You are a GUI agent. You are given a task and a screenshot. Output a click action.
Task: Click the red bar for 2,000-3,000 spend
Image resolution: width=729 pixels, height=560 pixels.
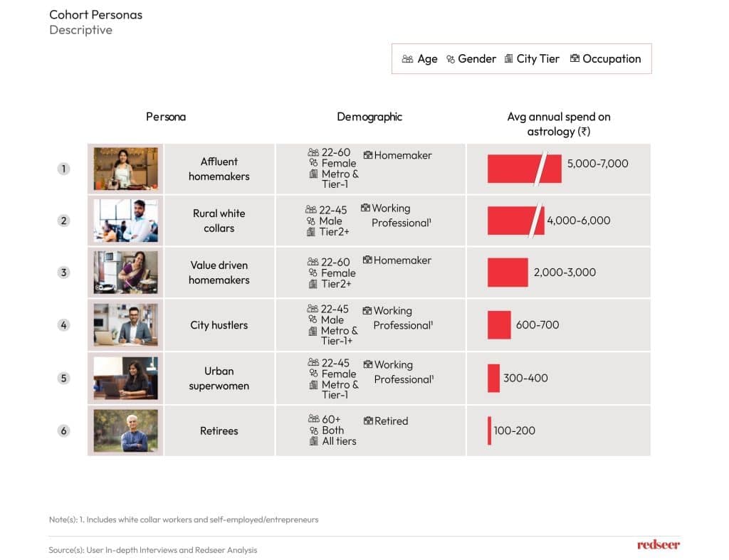pyautogui.click(x=508, y=273)
